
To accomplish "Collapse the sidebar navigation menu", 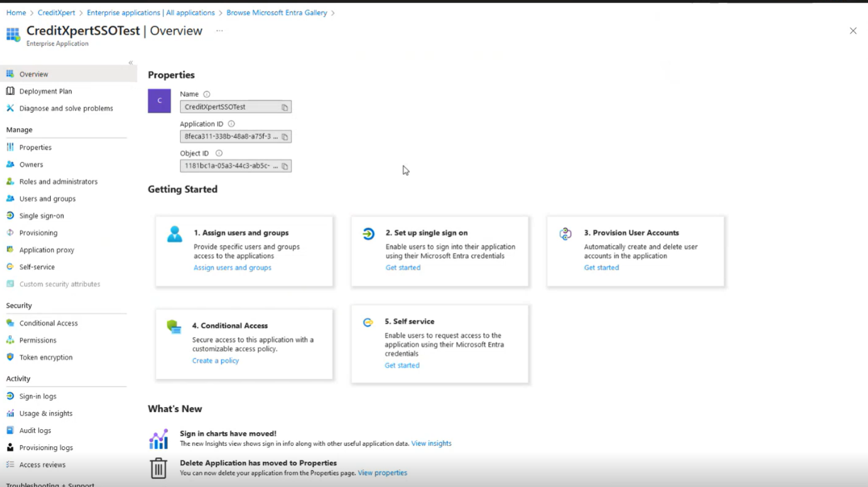I will tap(131, 63).
